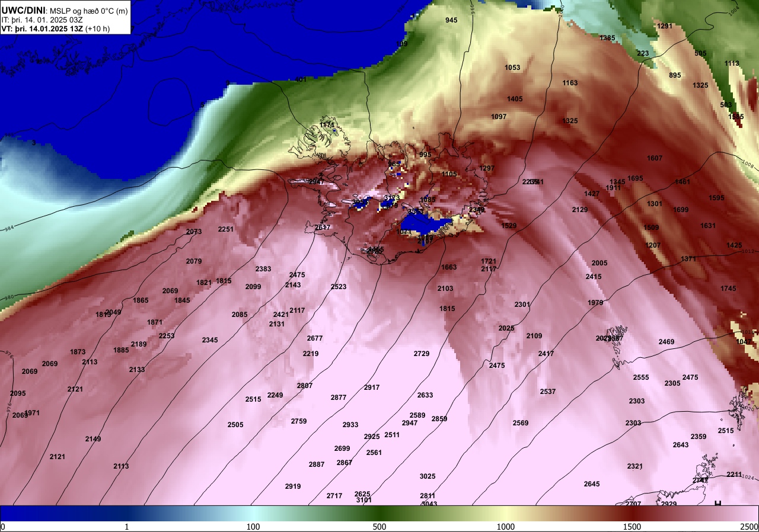The width and height of the screenshot is (759, 532).
Task: Click the height value 1405
Action: click(x=515, y=99)
